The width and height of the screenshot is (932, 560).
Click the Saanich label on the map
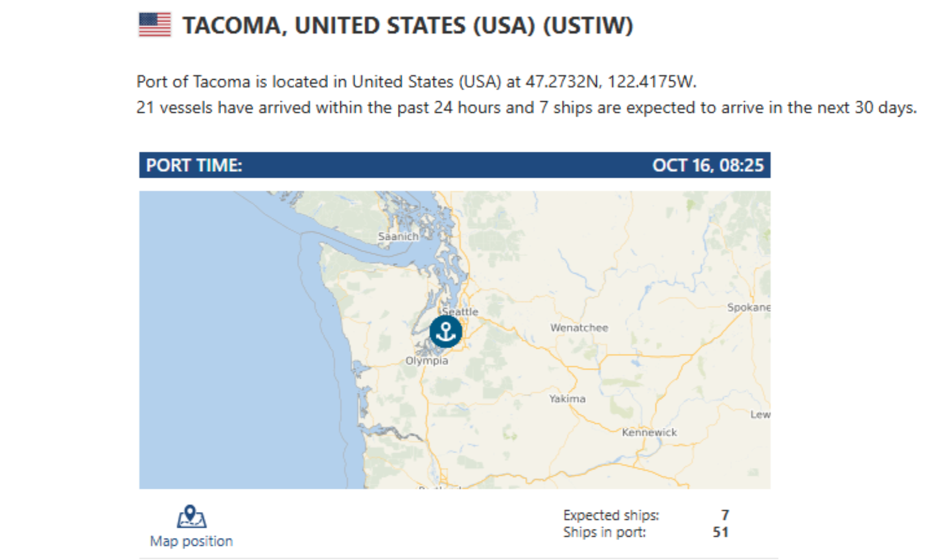pos(398,237)
